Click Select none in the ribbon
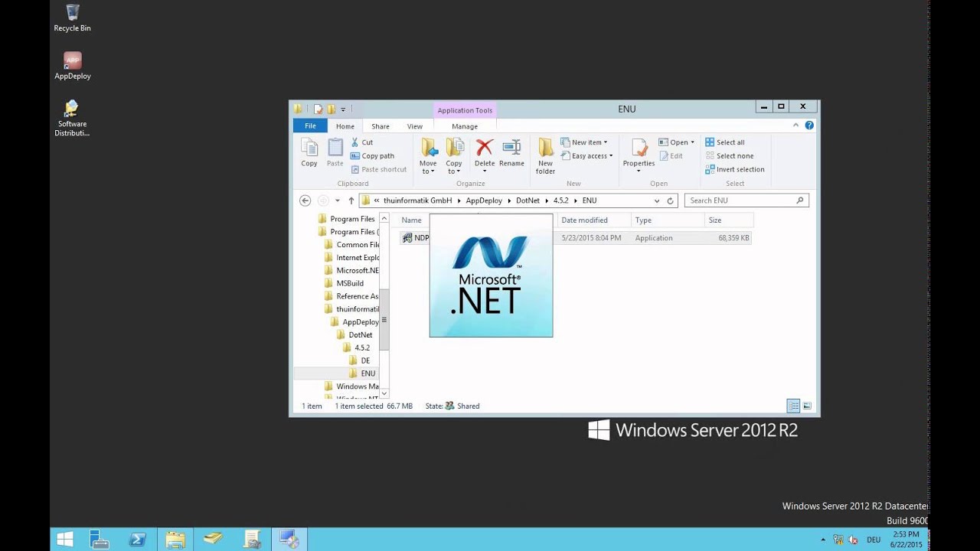The image size is (980, 551). point(730,156)
